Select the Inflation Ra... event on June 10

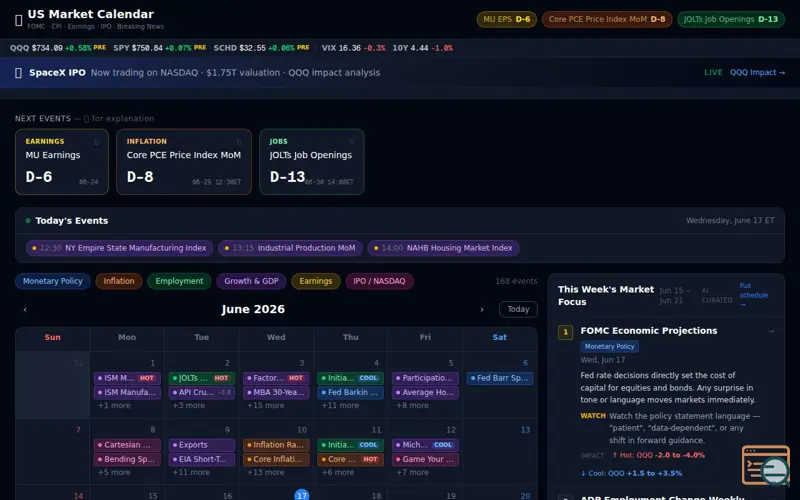click(x=276, y=445)
